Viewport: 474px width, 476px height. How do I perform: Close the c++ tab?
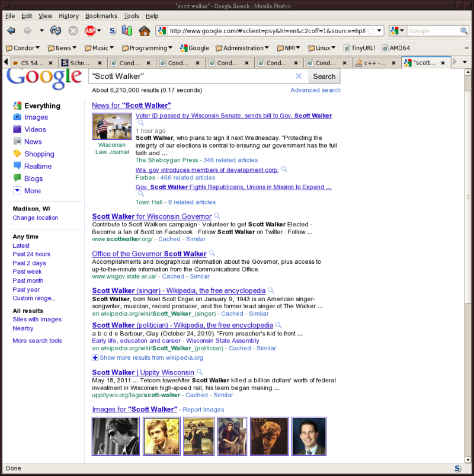[x=393, y=63]
